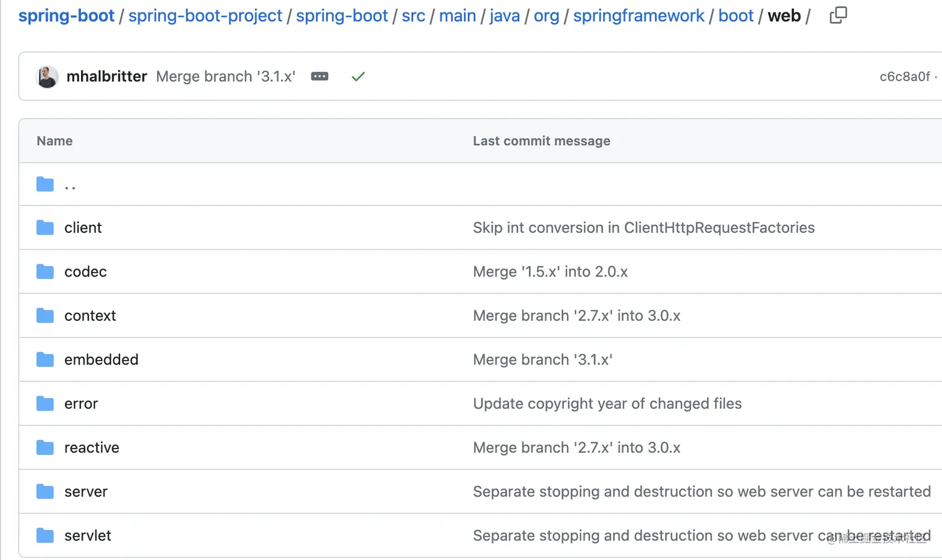Click the embedded folder icon
Viewport: 942px width, 560px height.
pos(45,359)
